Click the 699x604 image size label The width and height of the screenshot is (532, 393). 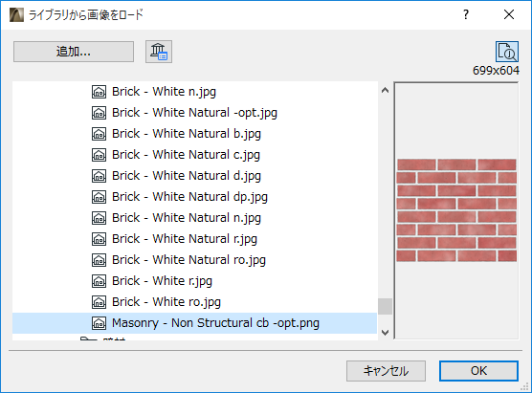[496, 71]
